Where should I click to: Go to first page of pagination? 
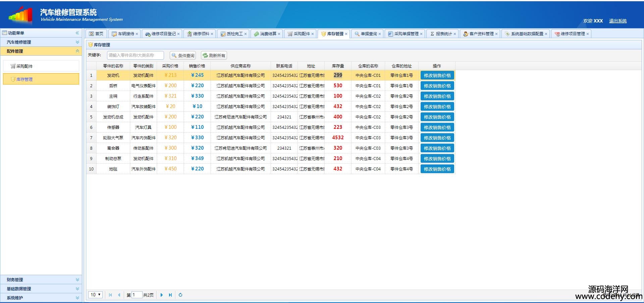(110, 295)
